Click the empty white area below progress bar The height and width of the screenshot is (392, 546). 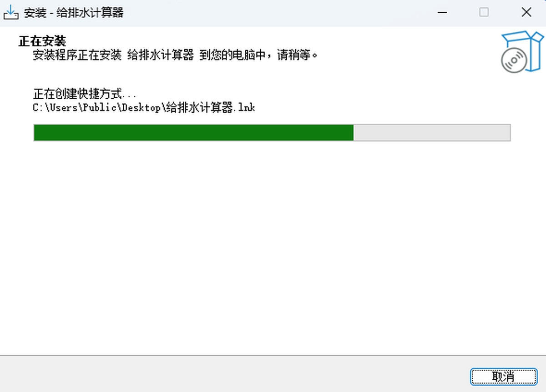[273, 246]
